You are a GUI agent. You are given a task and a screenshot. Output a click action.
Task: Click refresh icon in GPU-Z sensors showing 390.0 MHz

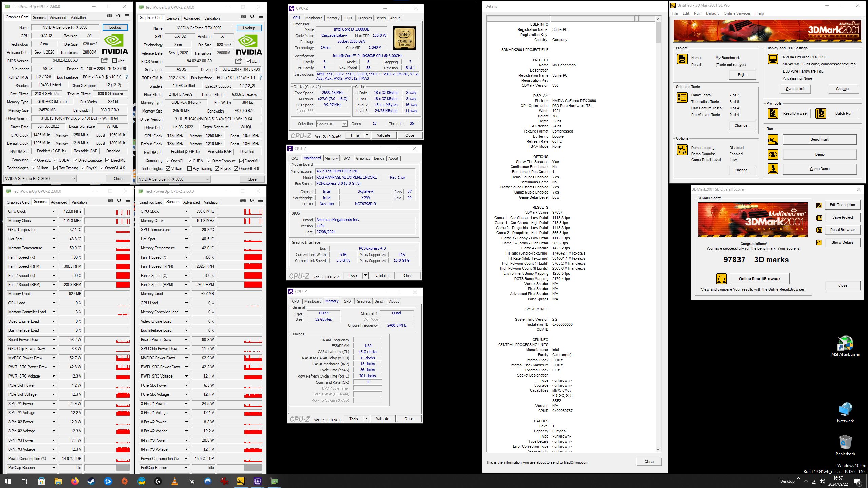pos(252,201)
